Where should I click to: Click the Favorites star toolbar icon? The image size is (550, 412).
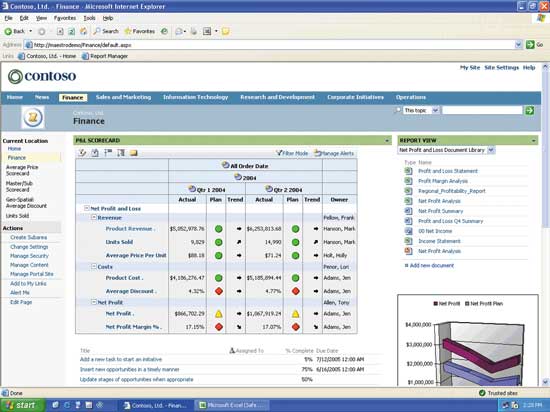pyautogui.click(x=128, y=31)
